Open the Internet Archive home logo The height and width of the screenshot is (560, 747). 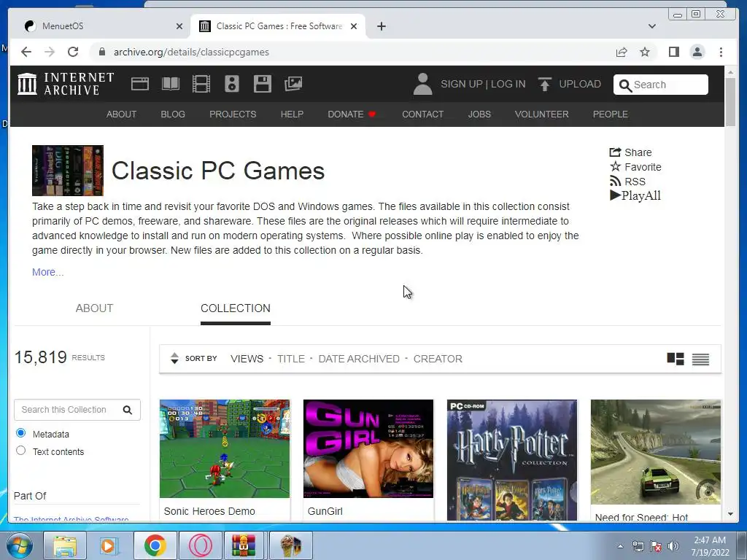click(x=66, y=84)
